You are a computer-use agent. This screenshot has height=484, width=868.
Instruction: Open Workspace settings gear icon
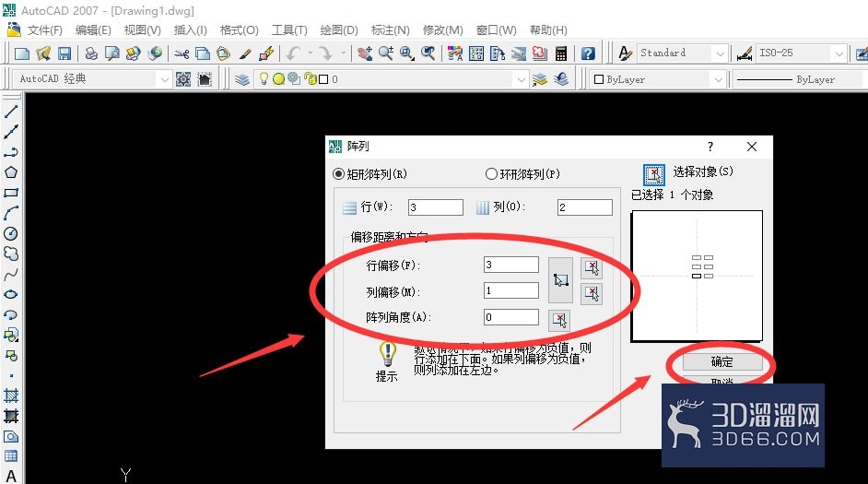[183, 79]
